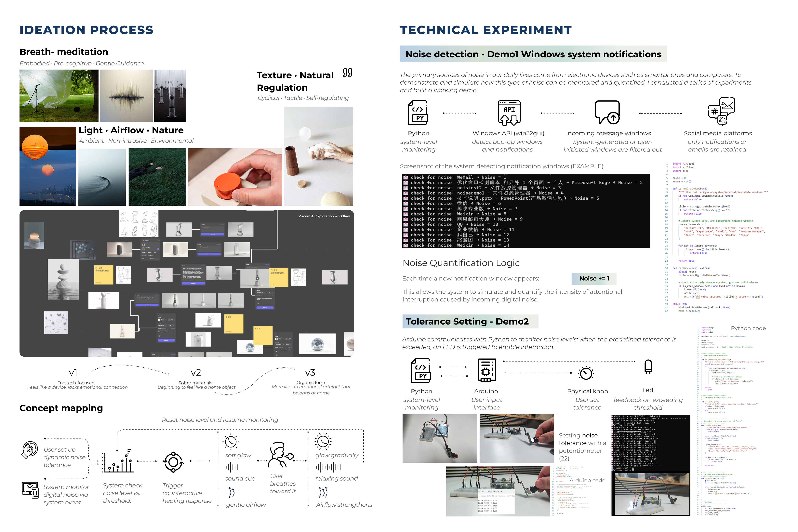Click the target trigger counteractive response icon
Screen dimensions: 798x532
click(173, 462)
